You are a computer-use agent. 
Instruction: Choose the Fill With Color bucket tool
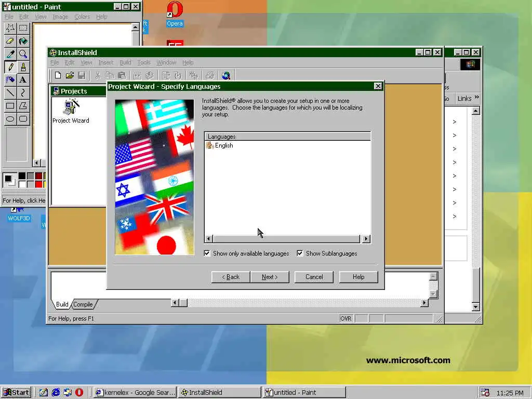[x=23, y=41]
